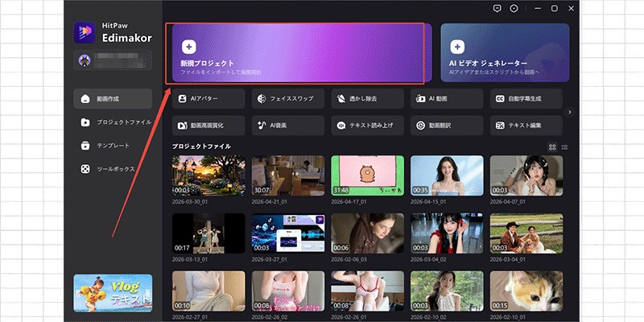Open the feedback message icon in title bar
644x322 pixels.
[x=497, y=8]
